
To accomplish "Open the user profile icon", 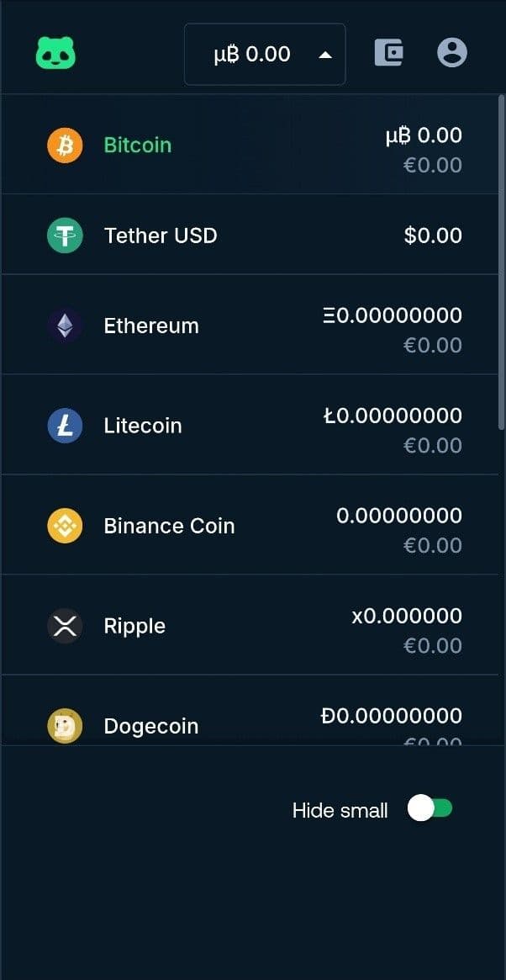I will tap(452, 53).
